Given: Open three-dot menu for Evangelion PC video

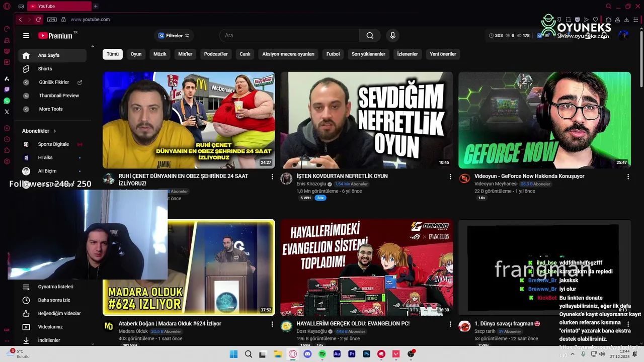Looking at the screenshot, I should pyautogui.click(x=450, y=324).
